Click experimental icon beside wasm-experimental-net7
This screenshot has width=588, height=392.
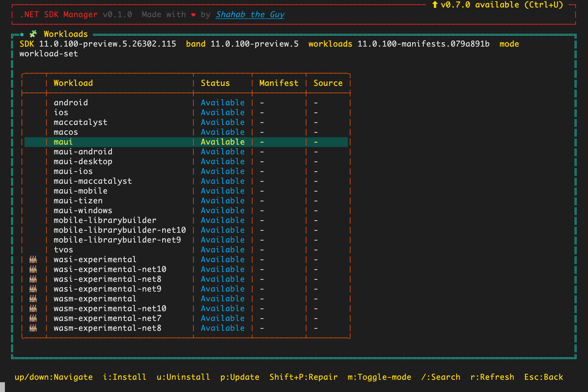(x=33, y=318)
